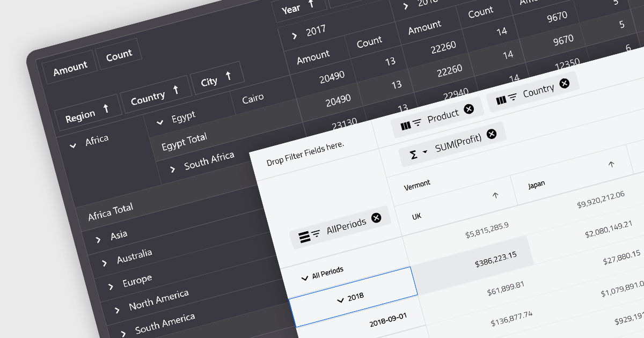644x338 pixels.
Task: Select the Cairo city cell
Action: (253, 98)
